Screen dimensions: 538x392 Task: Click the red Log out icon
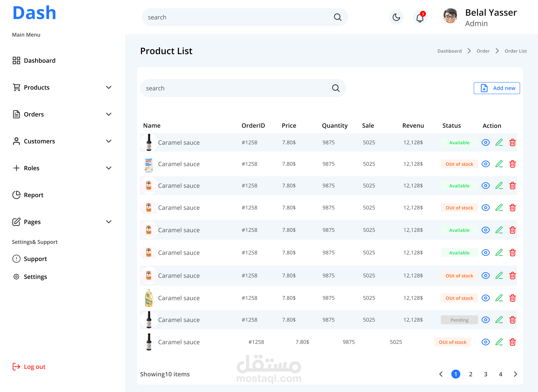(x=16, y=367)
